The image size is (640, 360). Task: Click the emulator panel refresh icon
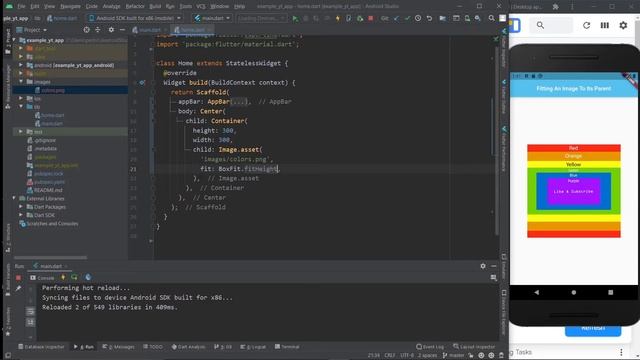tap(587, 25)
